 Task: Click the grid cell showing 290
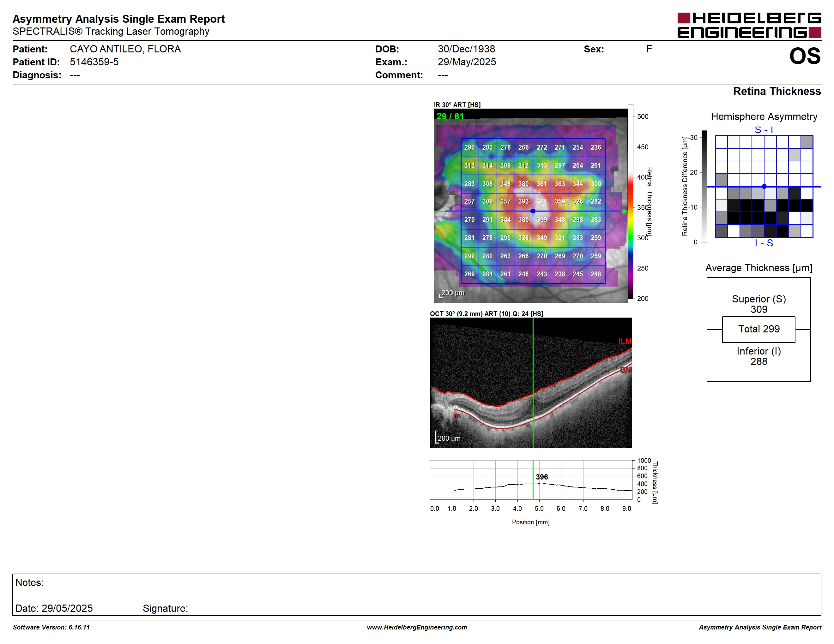[x=469, y=147]
